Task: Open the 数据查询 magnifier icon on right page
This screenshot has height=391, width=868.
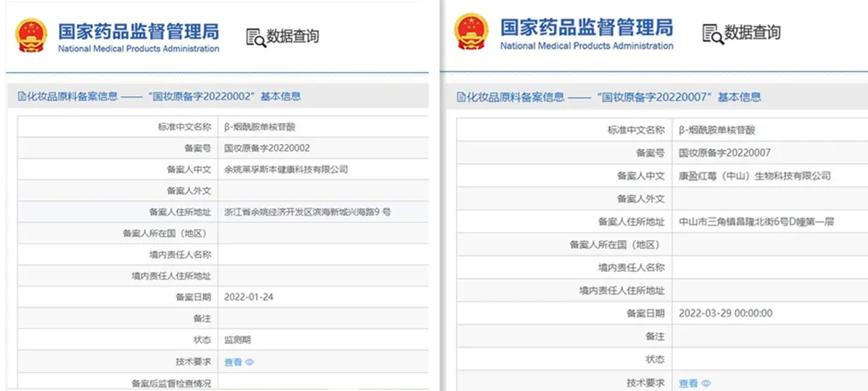Action: point(713,33)
